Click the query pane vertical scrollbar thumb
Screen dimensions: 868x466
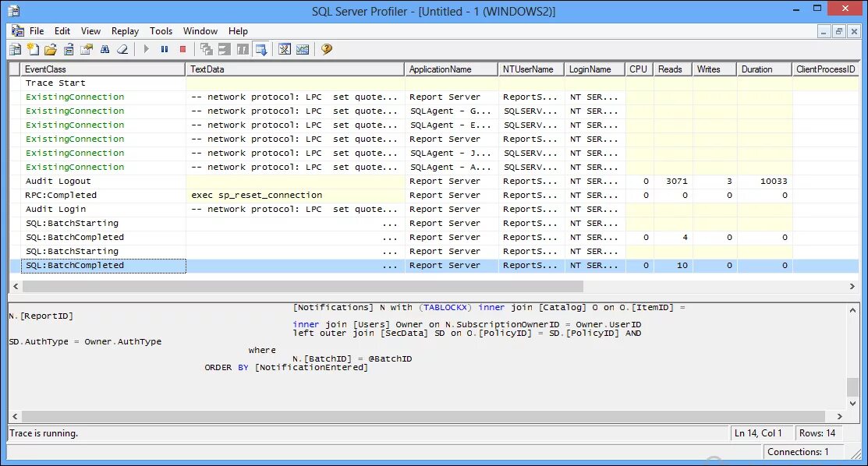pyautogui.click(x=853, y=387)
